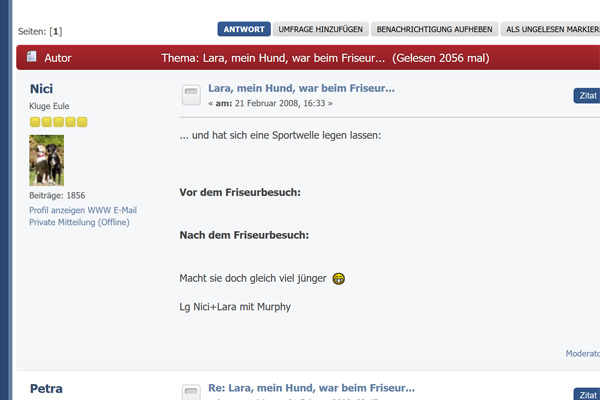Open post title 'Lara, mein Hund, war beim Friseur...'

[301, 88]
